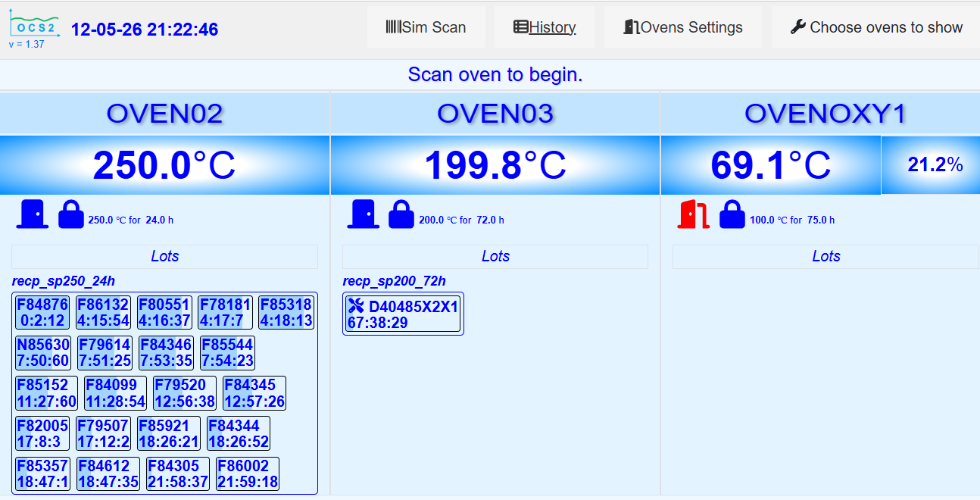Viewport: 980px width, 500px height.
Task: Select lot F79614
Action: pos(105,352)
